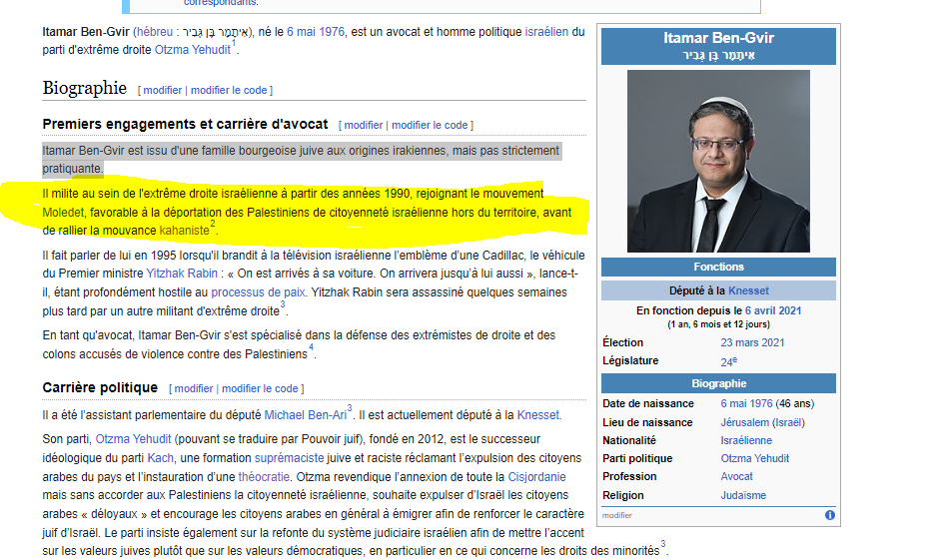This screenshot has width=944, height=560.
Task: Open the Judaïsme religion link
Action: (x=743, y=496)
